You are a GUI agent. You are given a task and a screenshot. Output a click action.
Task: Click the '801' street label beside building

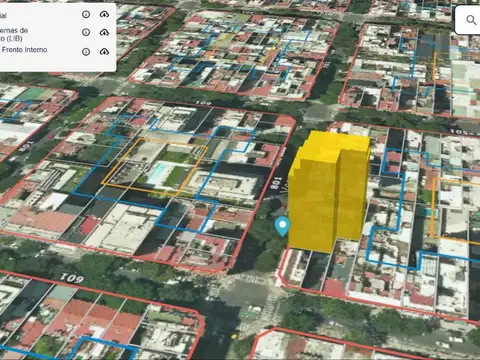click(276, 184)
